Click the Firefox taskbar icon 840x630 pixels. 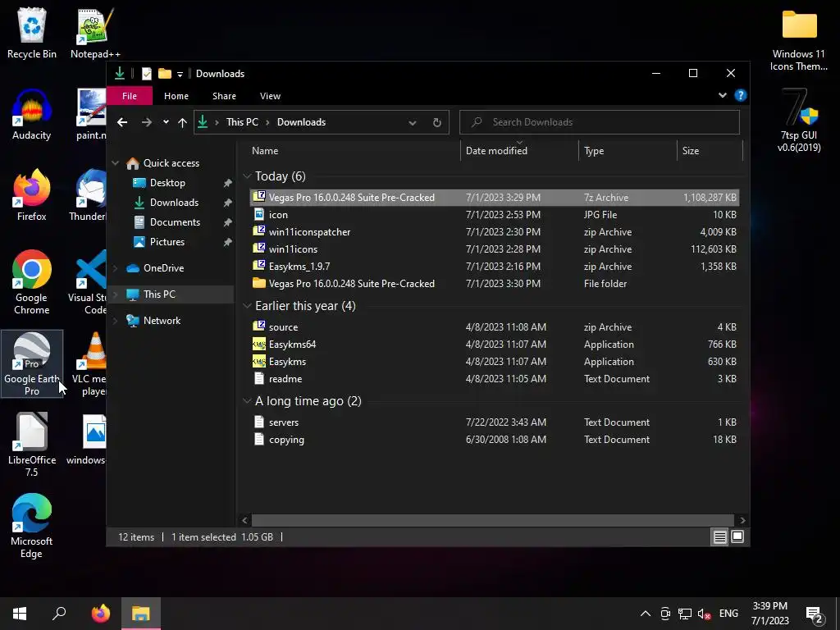pos(100,614)
